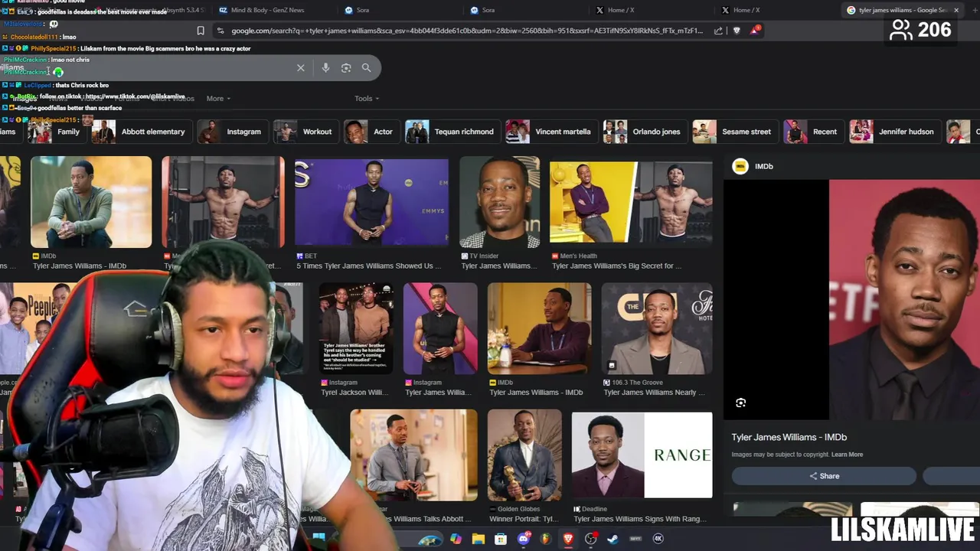
Task: Click the Share button in preview panel
Action: click(824, 476)
